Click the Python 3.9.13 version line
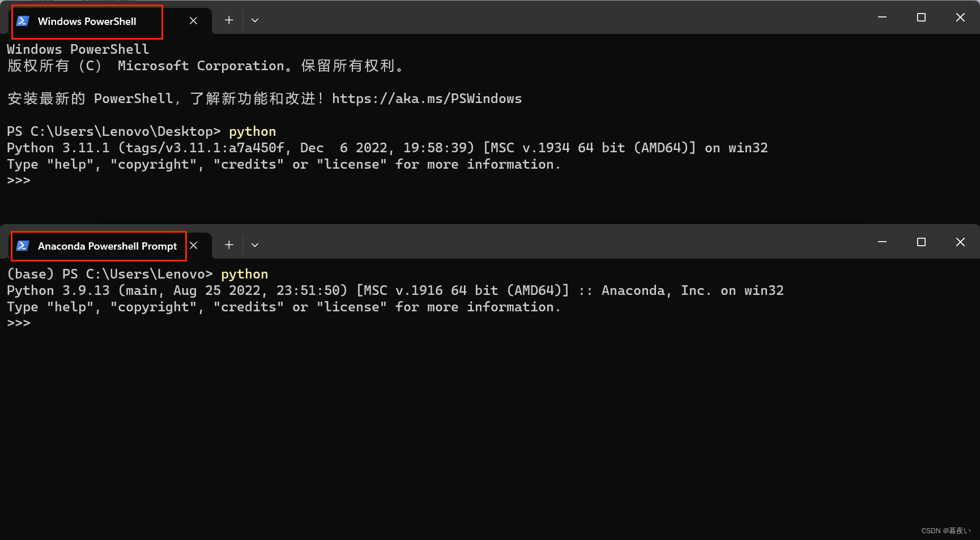This screenshot has width=980, height=540. (395, 290)
